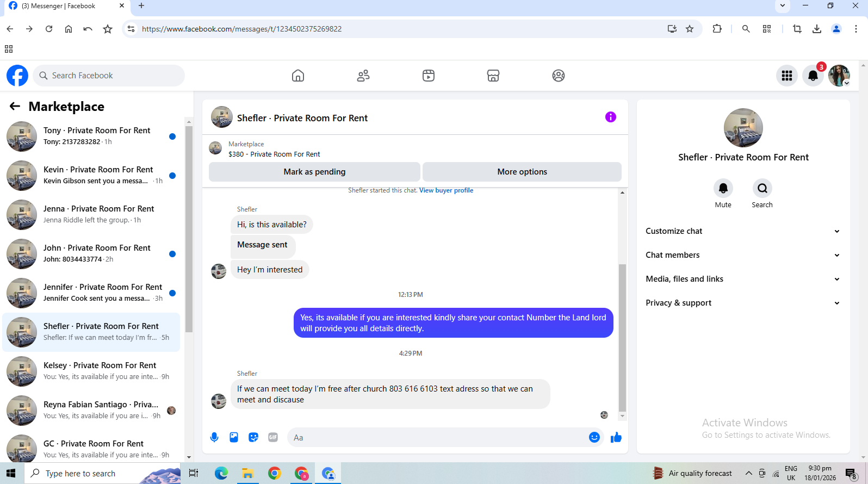This screenshot has height=484, width=868.
Task: Open Groups icon in top navigation
Action: [559, 76]
